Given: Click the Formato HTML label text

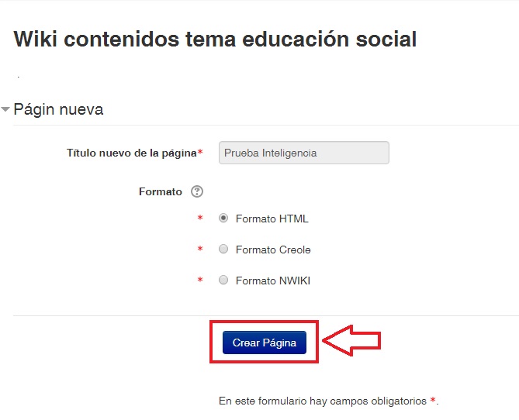Looking at the screenshot, I should pyautogui.click(x=272, y=219).
